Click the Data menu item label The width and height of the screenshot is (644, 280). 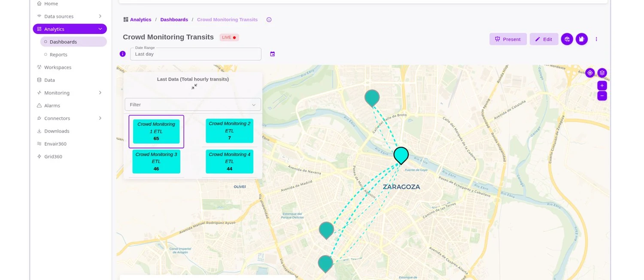pos(49,80)
